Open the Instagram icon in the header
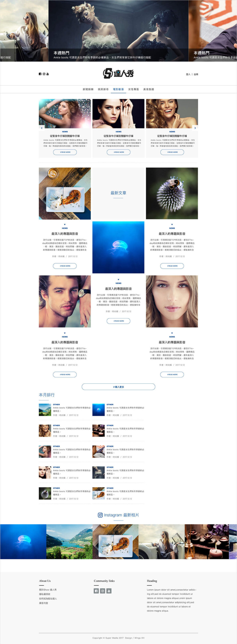 (44, 74)
